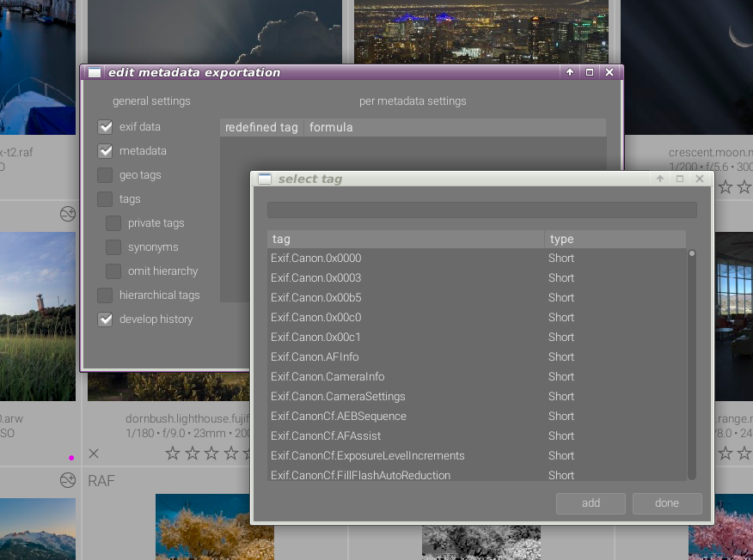Uncheck the metadata checkbox
This screenshot has width=753, height=560.
105,151
